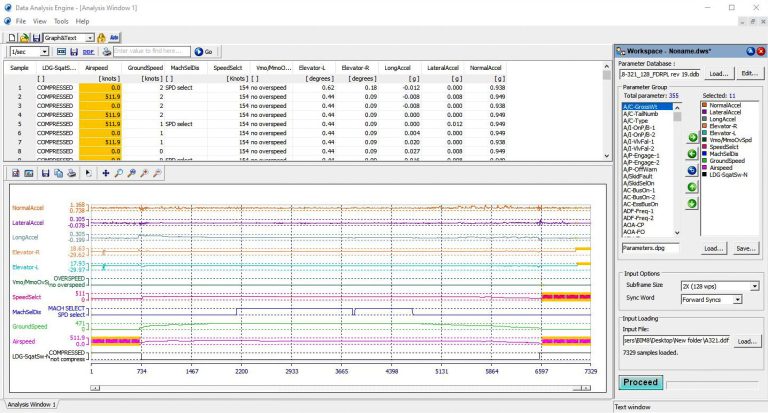
Task: Click the Text window tab
Action: point(632,407)
